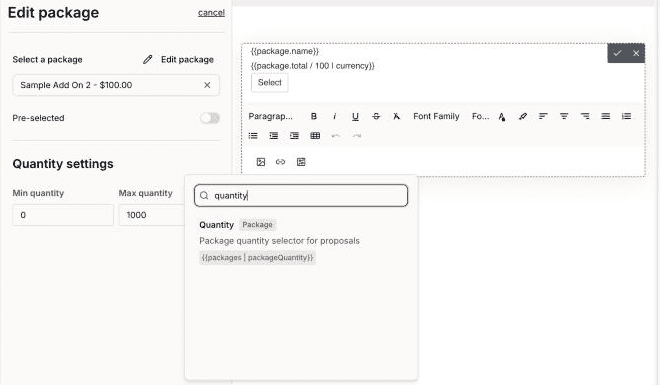The width and height of the screenshot is (660, 385).
Task: Click the {{package.name}} template text
Action: click(285, 51)
